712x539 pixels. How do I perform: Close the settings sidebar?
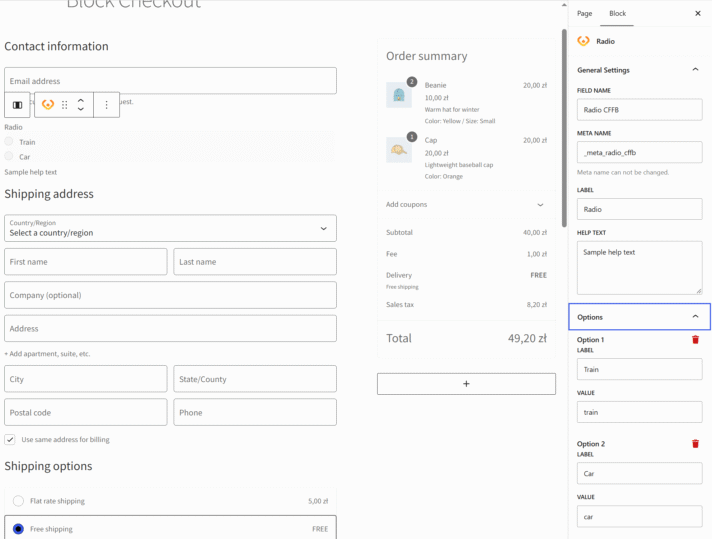coord(698,14)
